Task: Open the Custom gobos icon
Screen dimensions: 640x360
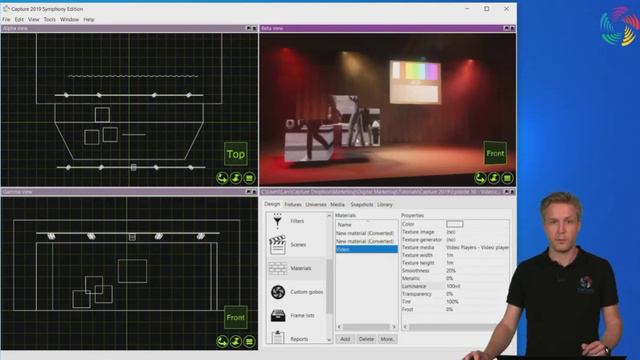Action: [x=278, y=292]
